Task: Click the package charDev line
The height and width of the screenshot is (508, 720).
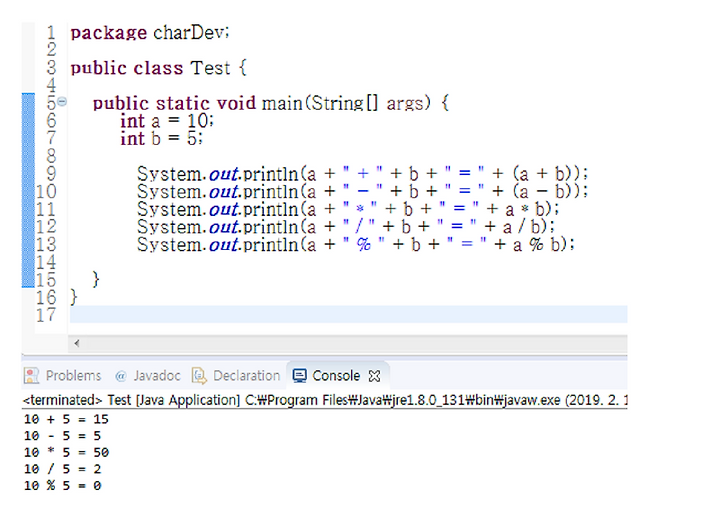Action: point(150,33)
